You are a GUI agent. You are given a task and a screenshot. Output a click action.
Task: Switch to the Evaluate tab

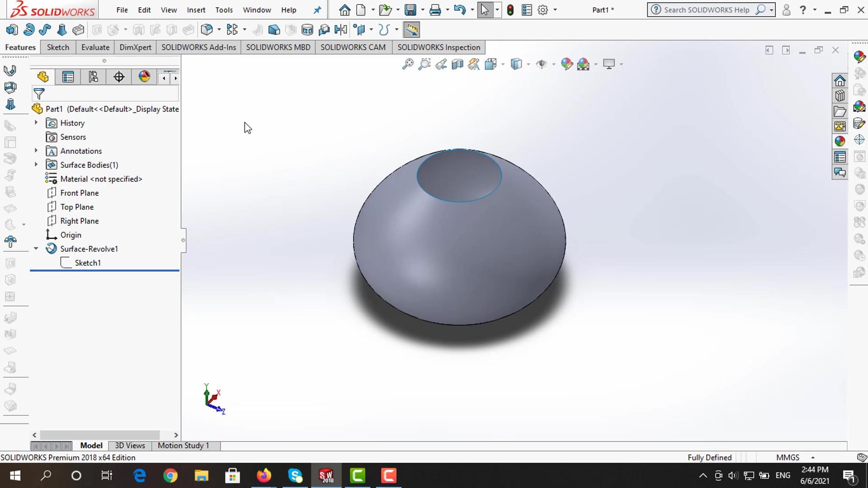click(95, 47)
